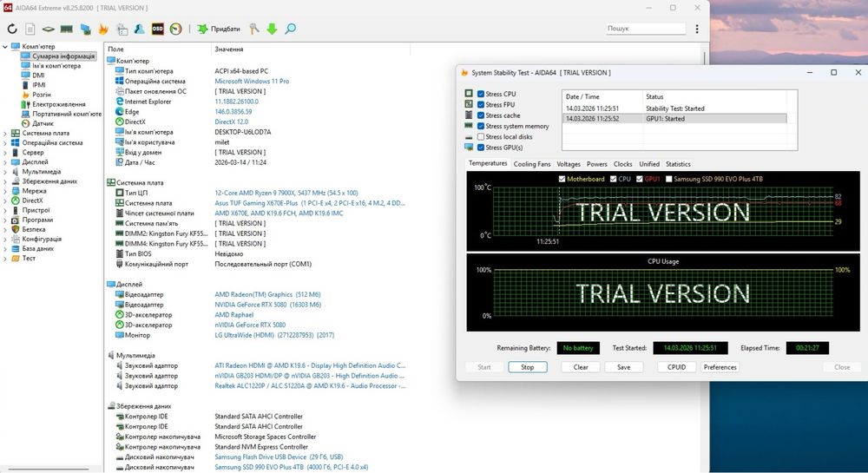The width and height of the screenshot is (868, 473).
Task: Expand the Сервер tree node
Action: 5,152
